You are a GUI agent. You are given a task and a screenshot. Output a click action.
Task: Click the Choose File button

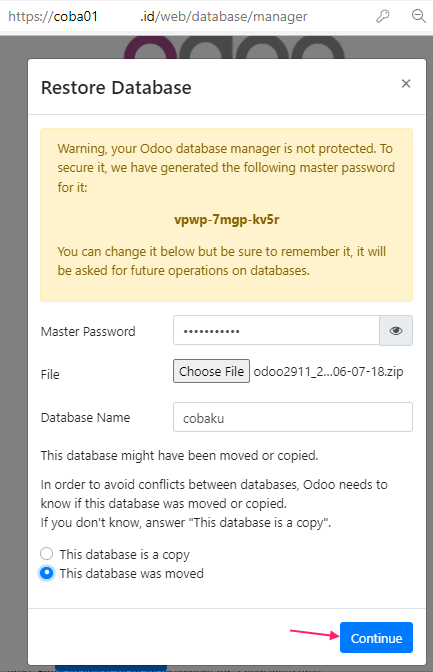211,371
